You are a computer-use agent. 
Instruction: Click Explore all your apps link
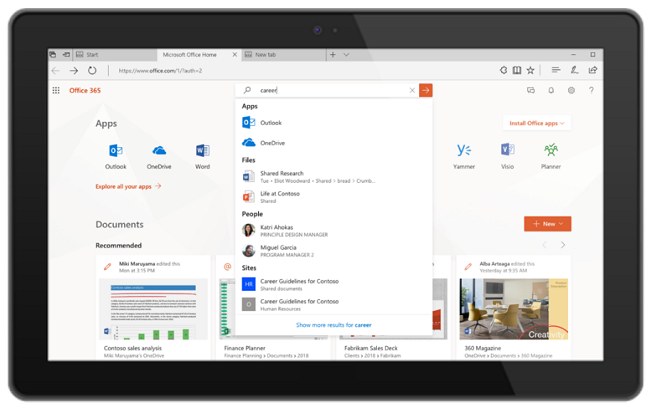(128, 187)
